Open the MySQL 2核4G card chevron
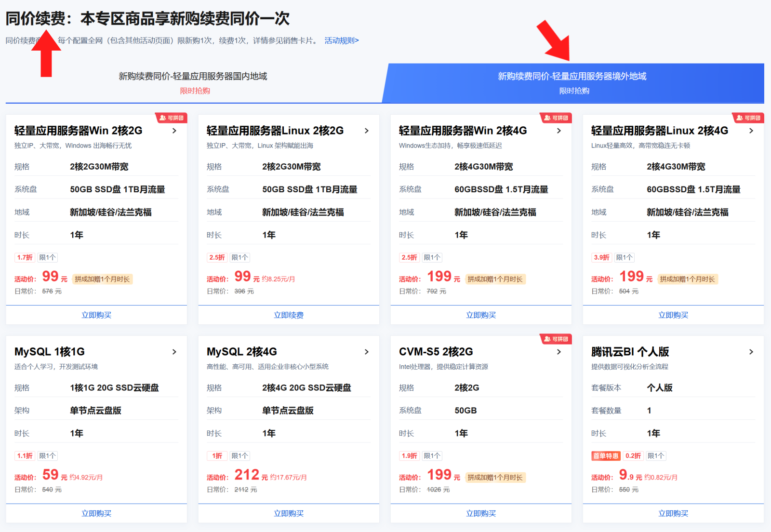Screen dimensions: 771x532 (x=367, y=352)
